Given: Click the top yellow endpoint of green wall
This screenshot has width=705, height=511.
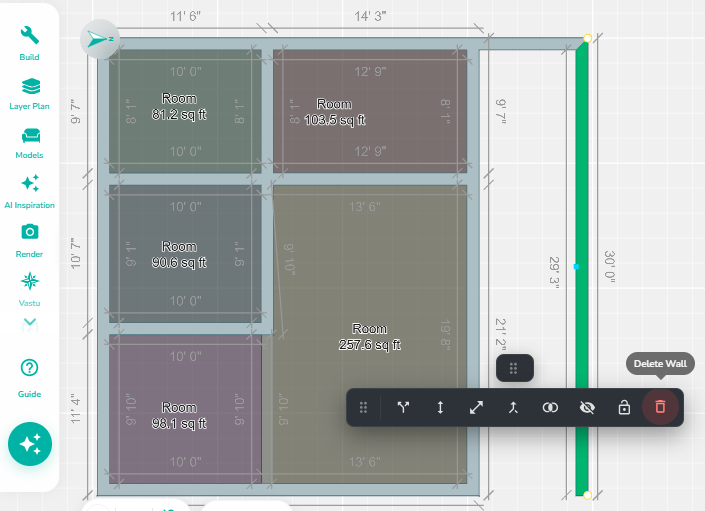Looking at the screenshot, I should [x=587, y=38].
